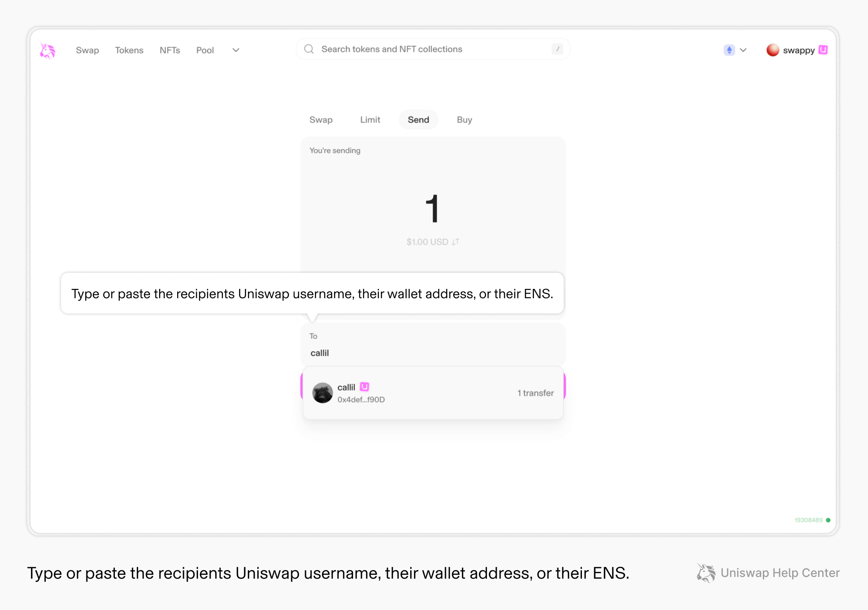Click the slash shortcut key hint
The height and width of the screenshot is (610, 868).
[557, 49]
